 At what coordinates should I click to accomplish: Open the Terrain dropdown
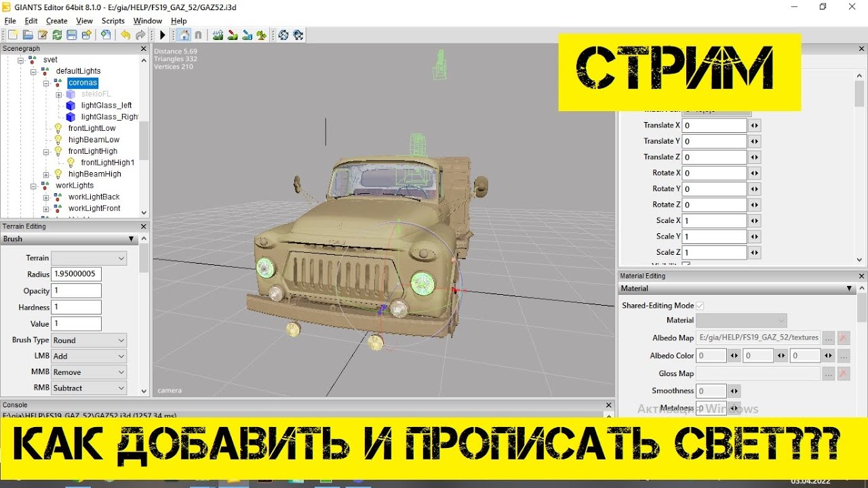pyautogui.click(x=89, y=258)
